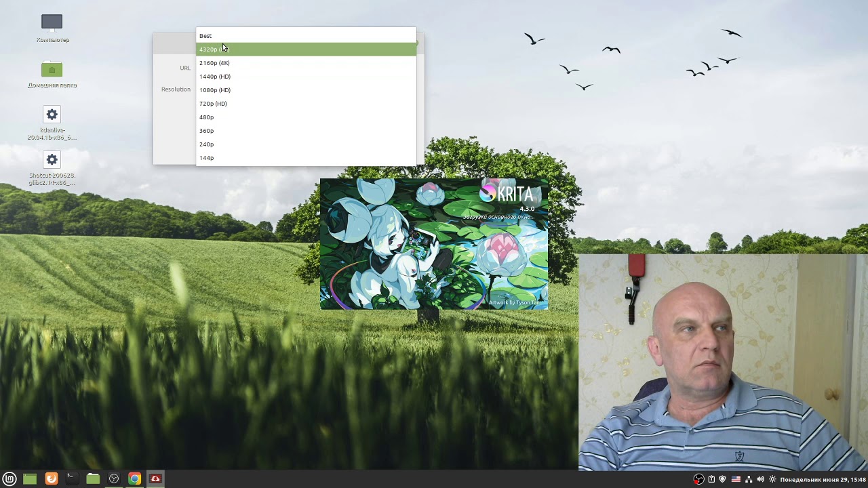868x488 pixels.
Task: Choose 1440p (HD) resolution option
Action: pyautogui.click(x=306, y=77)
